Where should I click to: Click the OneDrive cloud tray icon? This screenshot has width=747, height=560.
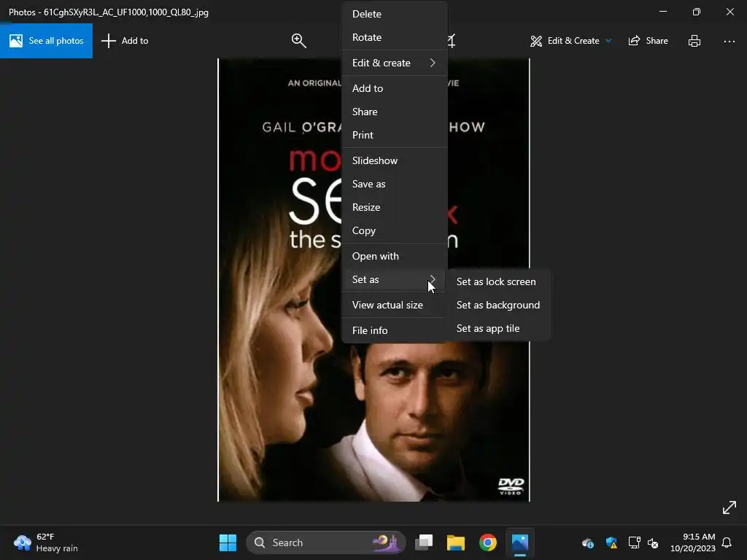pos(587,542)
